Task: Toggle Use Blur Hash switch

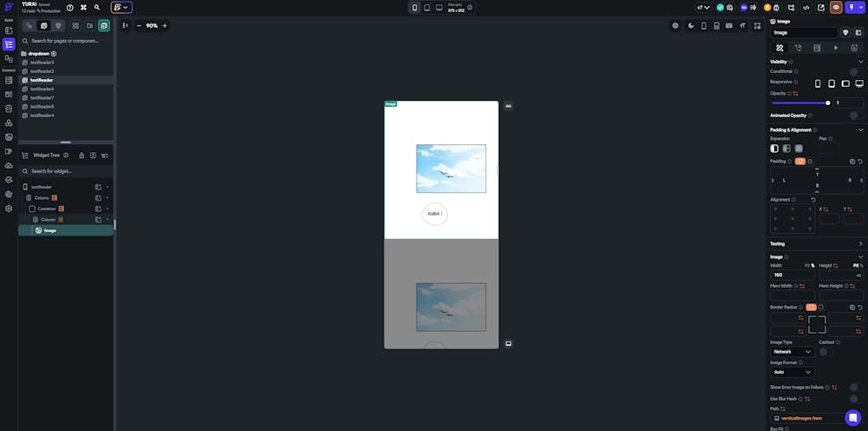Action: [856, 399]
